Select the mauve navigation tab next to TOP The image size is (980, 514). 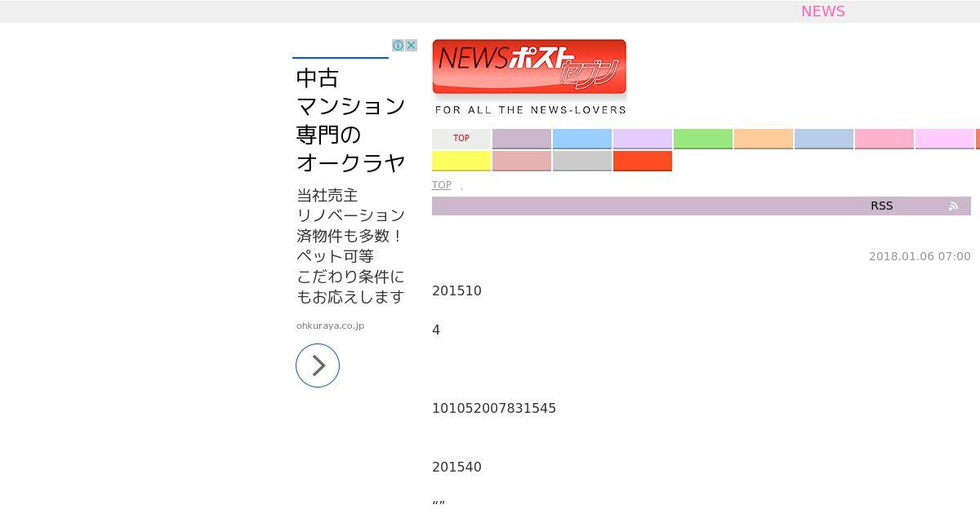point(522,139)
